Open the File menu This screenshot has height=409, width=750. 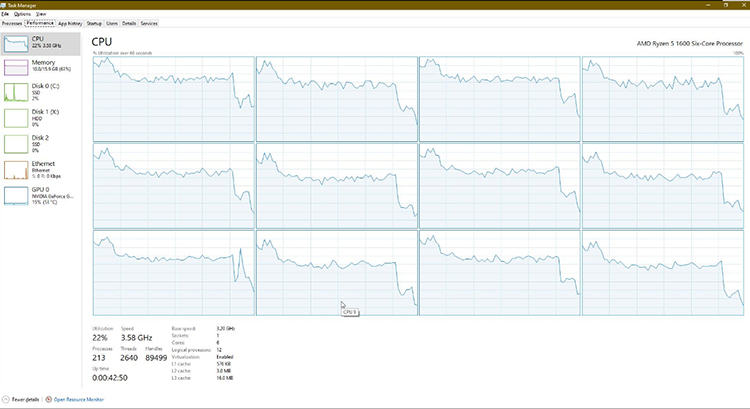(x=5, y=14)
